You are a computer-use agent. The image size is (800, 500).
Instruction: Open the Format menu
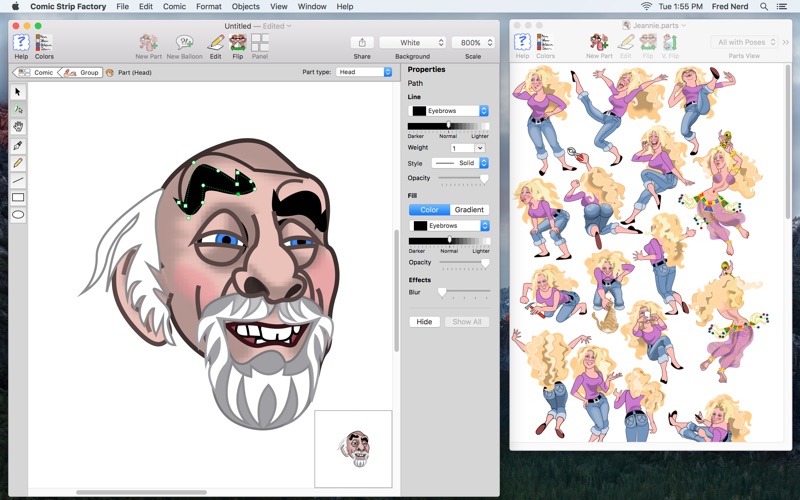point(209,7)
